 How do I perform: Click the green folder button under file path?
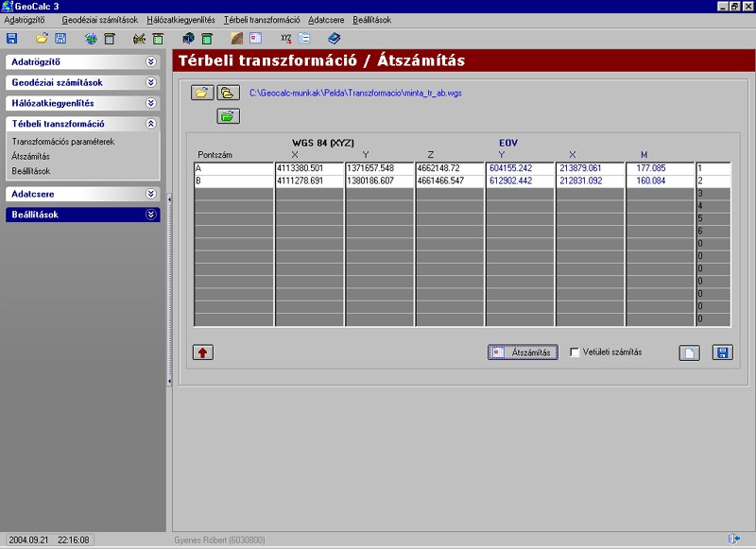(x=228, y=116)
